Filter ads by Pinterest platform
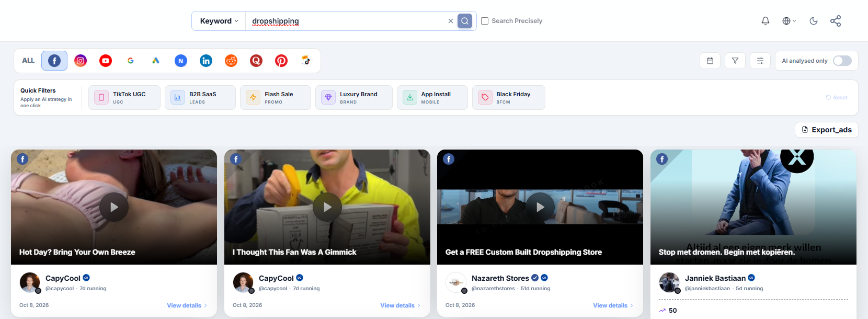 click(281, 61)
